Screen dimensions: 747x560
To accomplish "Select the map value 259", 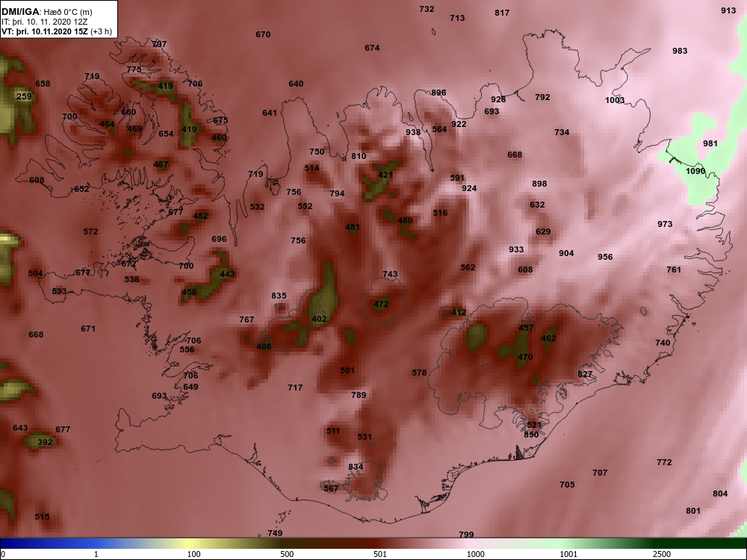I will coord(24,96).
